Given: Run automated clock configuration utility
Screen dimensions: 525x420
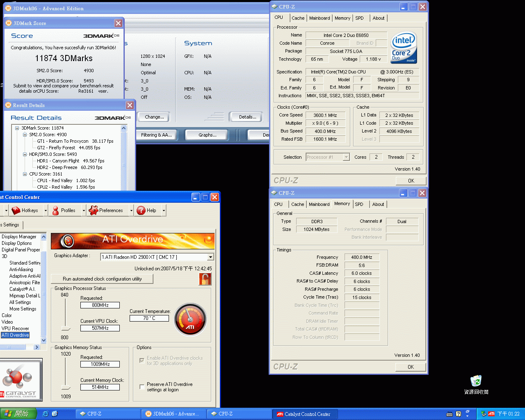Looking at the screenshot, I should click(102, 279).
